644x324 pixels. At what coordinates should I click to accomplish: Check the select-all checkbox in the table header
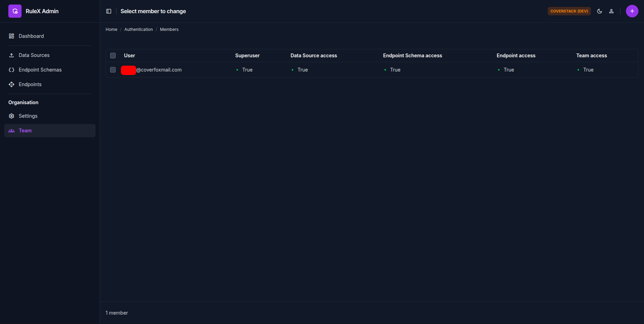point(113,56)
